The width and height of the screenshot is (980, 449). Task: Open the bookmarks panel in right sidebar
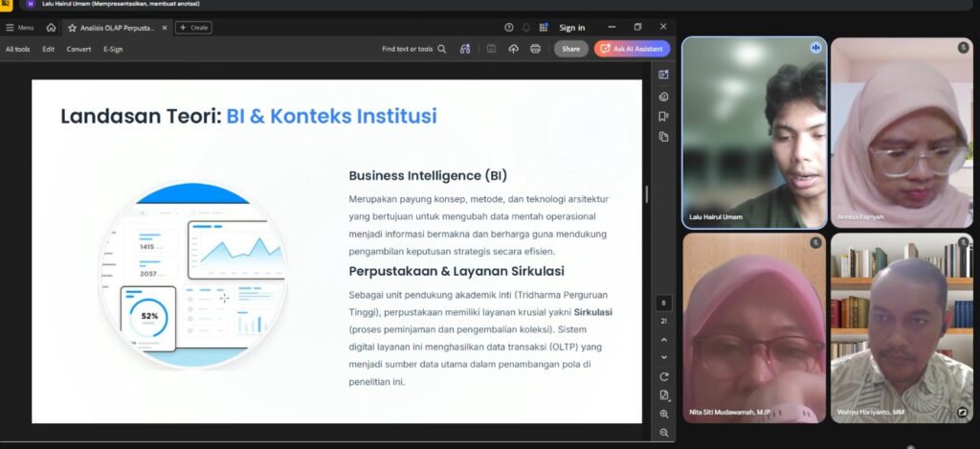point(663,117)
